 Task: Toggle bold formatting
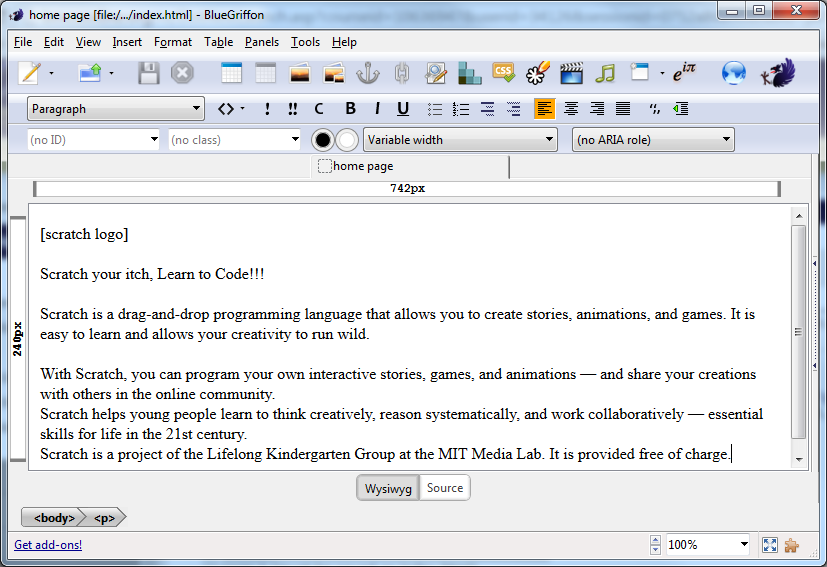350,109
